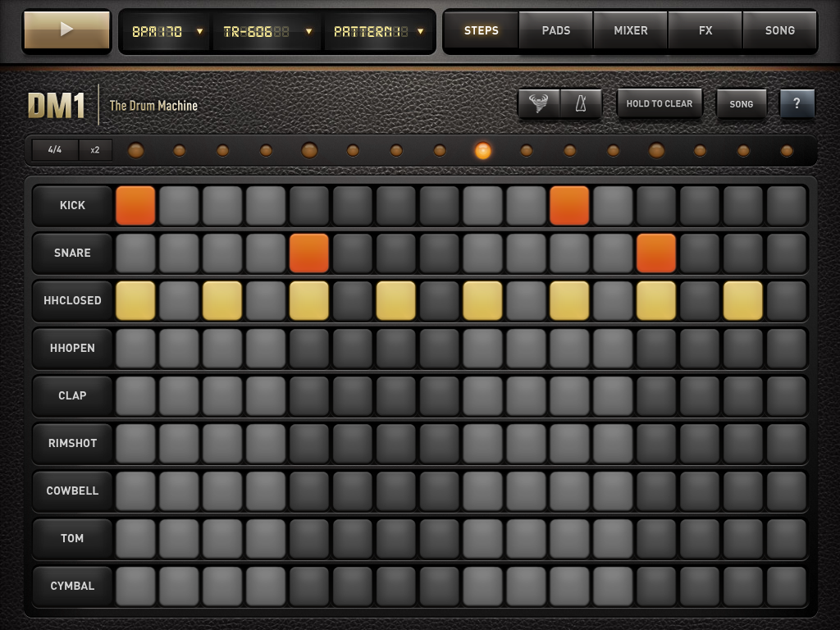Click the last step indicator LED
This screenshot has height=630, width=840.
(x=787, y=151)
